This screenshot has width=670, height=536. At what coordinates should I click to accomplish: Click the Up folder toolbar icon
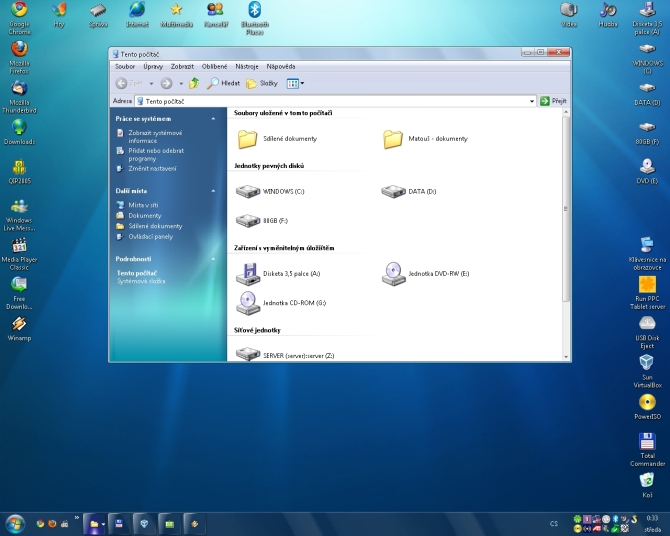point(194,84)
